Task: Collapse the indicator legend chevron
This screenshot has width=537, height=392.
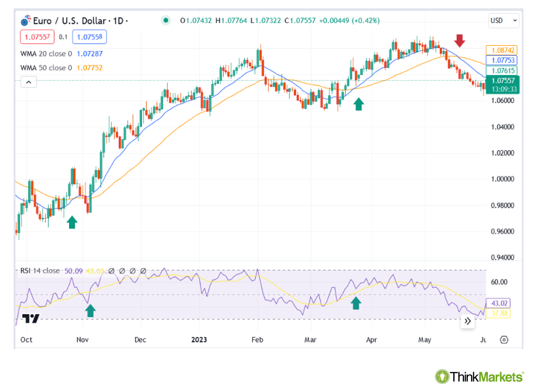Action: [x=29, y=82]
